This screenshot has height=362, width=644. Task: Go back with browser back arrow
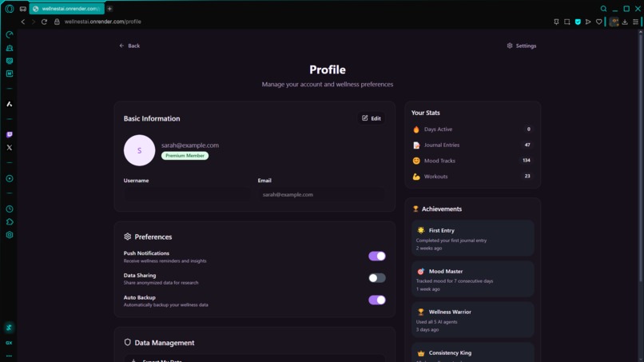23,22
